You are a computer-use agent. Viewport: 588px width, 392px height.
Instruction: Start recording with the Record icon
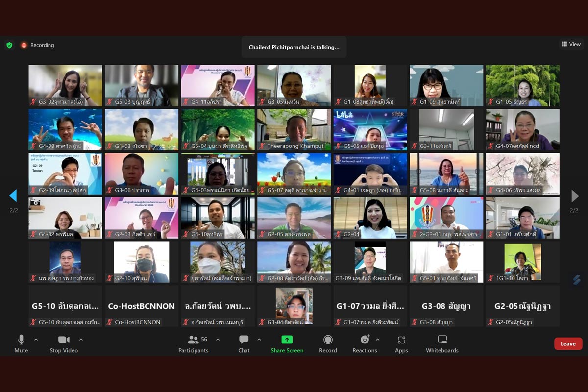[328, 340]
